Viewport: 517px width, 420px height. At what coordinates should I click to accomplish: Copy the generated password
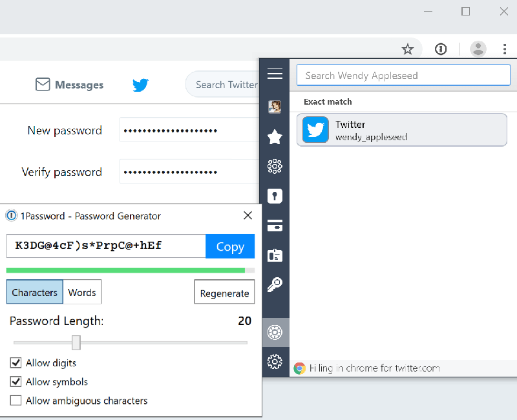[230, 246]
